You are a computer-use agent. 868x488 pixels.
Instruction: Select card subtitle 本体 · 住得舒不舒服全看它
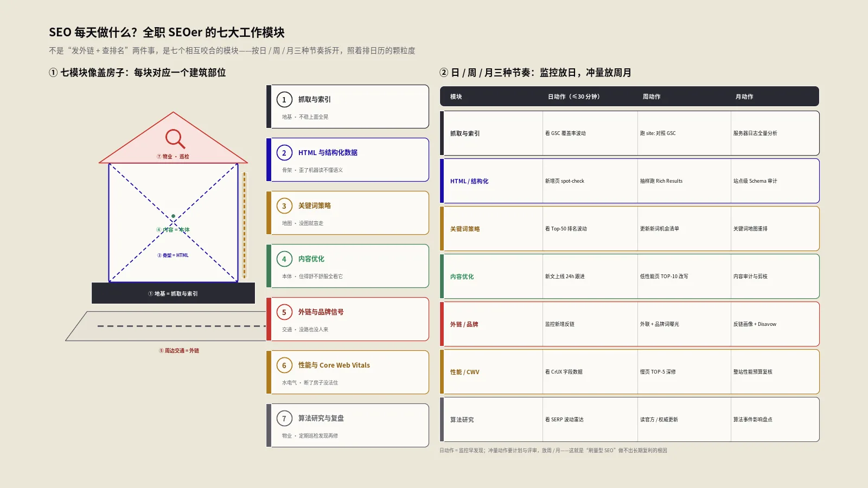coord(312,277)
